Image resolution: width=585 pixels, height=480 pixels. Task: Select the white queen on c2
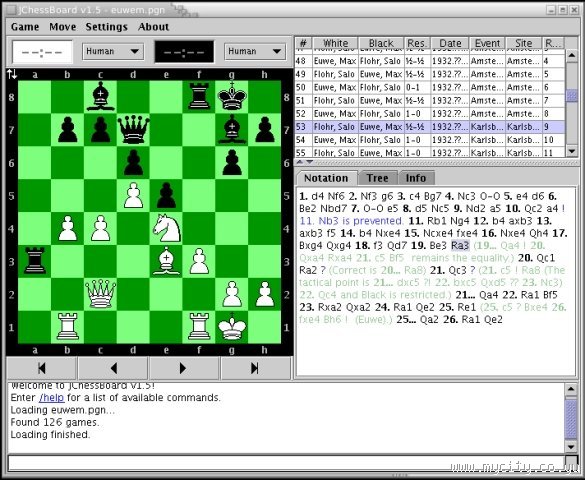coord(101,294)
